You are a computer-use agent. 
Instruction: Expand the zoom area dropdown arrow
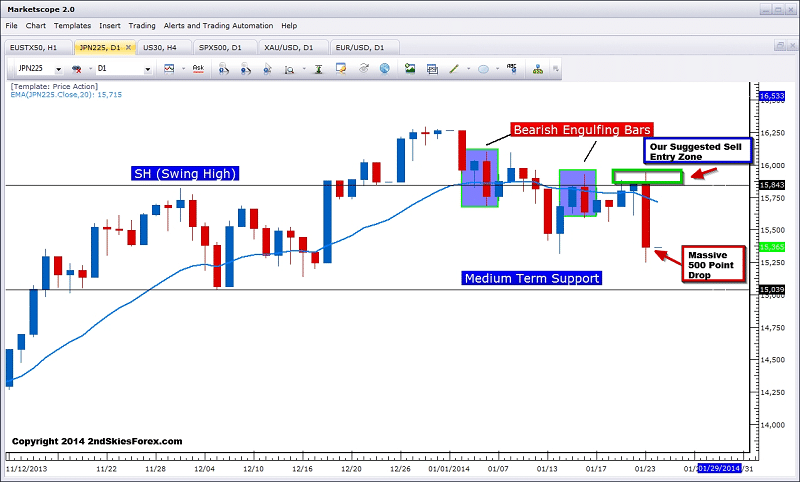[304, 69]
